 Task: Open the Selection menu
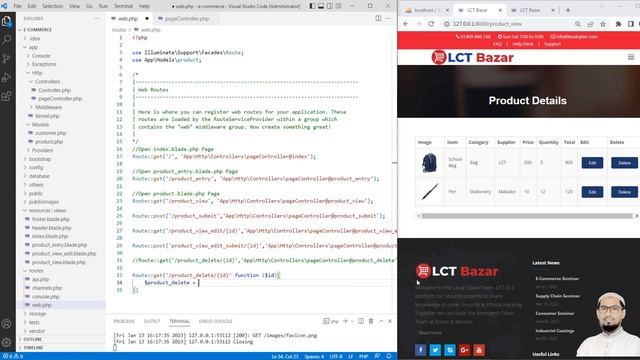coord(53,6)
